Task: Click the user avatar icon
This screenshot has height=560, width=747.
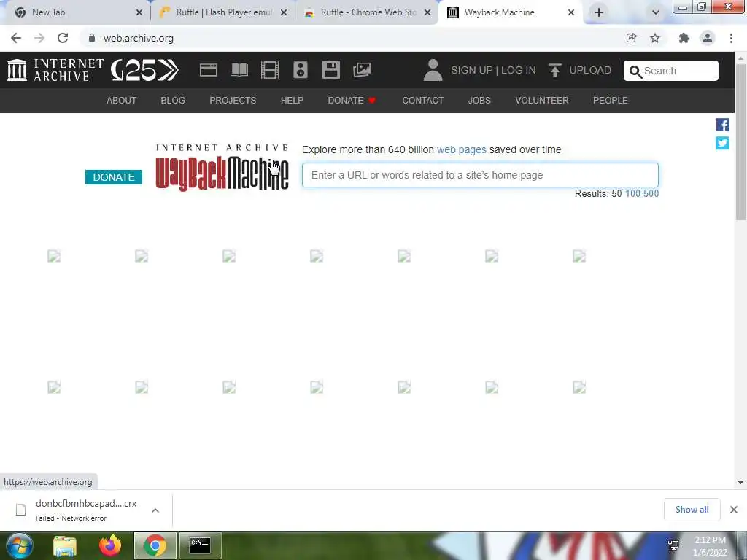Action: (433, 70)
